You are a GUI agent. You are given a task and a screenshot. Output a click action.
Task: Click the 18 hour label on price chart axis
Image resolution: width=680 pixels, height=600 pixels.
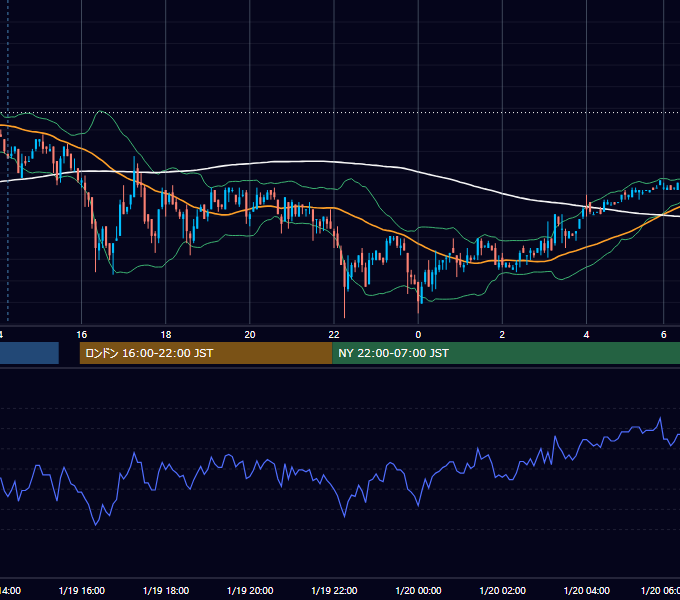(166, 335)
